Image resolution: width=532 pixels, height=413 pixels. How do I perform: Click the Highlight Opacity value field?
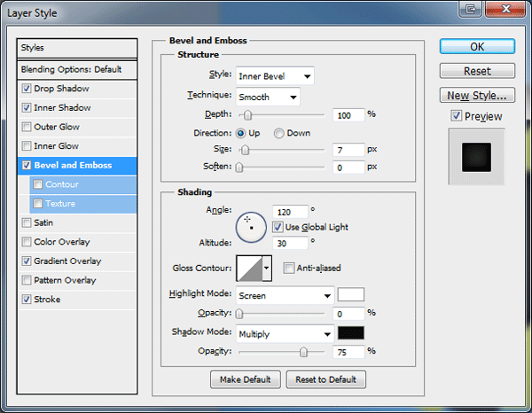click(x=348, y=314)
